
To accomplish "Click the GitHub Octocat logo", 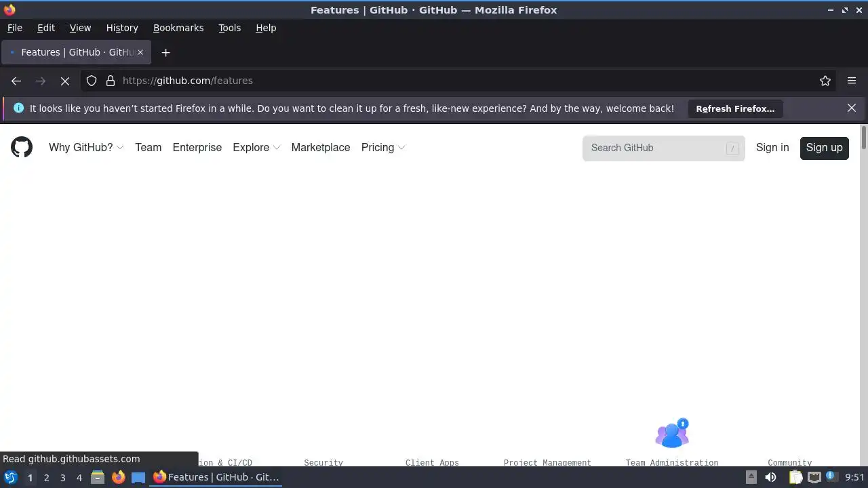I will tap(22, 147).
